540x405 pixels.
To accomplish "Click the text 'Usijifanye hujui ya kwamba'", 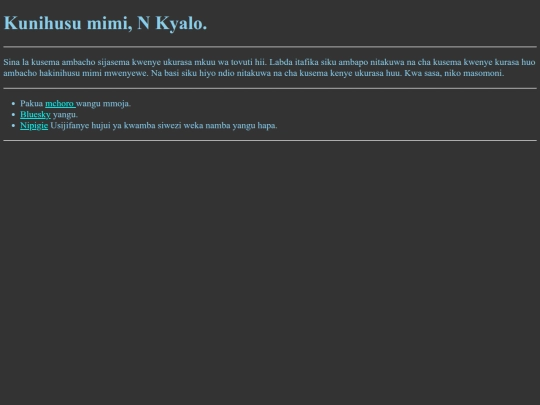I will click(103, 126).
